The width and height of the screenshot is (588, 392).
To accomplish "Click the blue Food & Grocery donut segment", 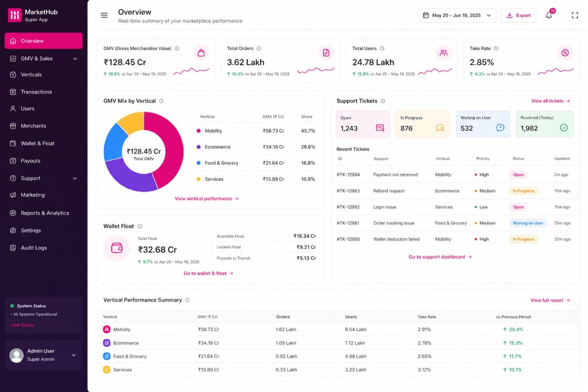I will 113,143.
